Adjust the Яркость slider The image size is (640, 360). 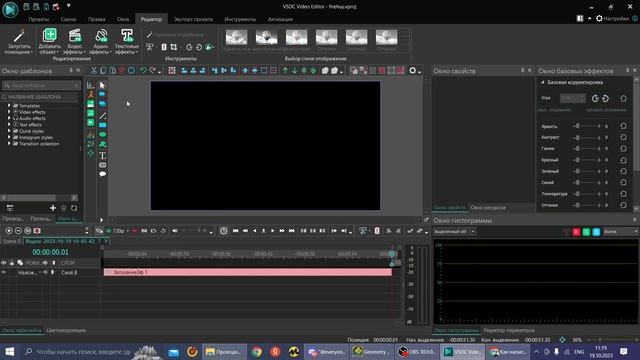587,126
